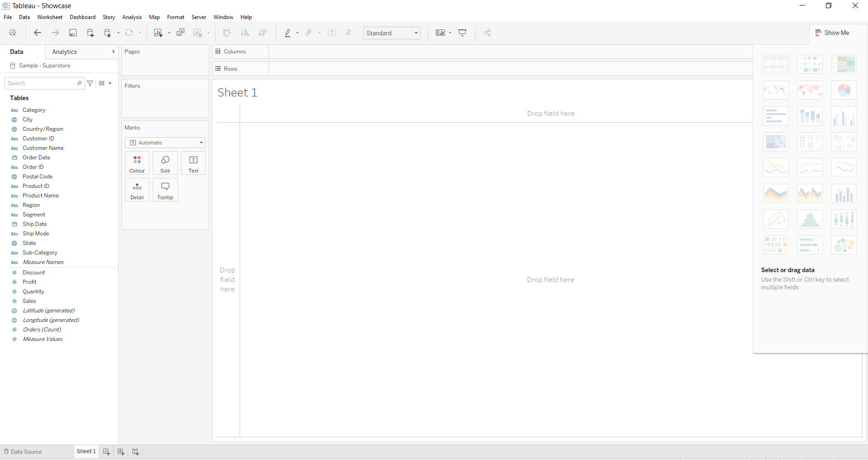The image size is (868, 460).
Task: Open the Analysis menu
Action: click(x=132, y=17)
